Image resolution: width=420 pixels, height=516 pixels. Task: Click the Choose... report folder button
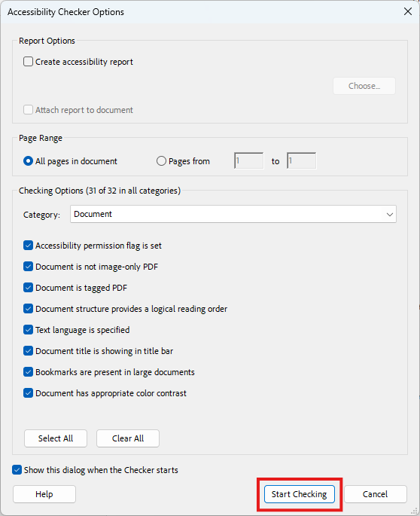[x=364, y=86]
